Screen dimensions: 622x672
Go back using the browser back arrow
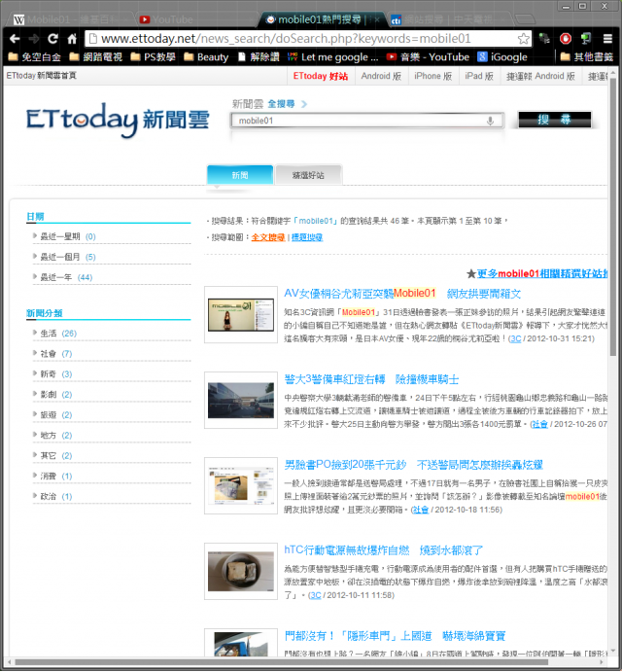pos(15,39)
